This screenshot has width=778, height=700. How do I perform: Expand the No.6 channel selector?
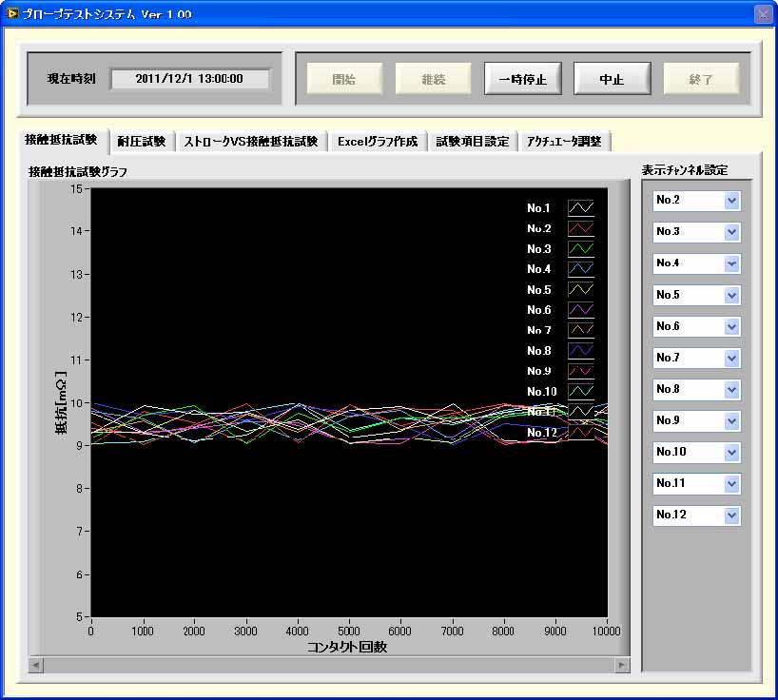[x=731, y=327]
